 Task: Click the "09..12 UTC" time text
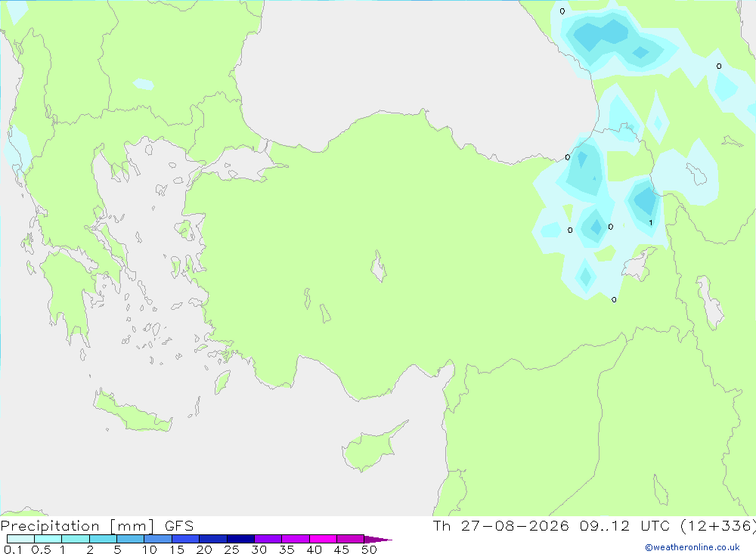625,525
